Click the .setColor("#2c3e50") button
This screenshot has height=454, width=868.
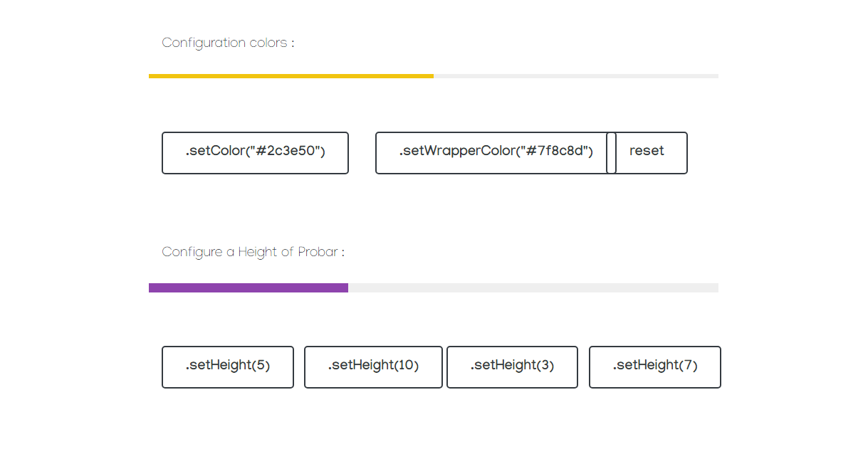[x=255, y=152]
